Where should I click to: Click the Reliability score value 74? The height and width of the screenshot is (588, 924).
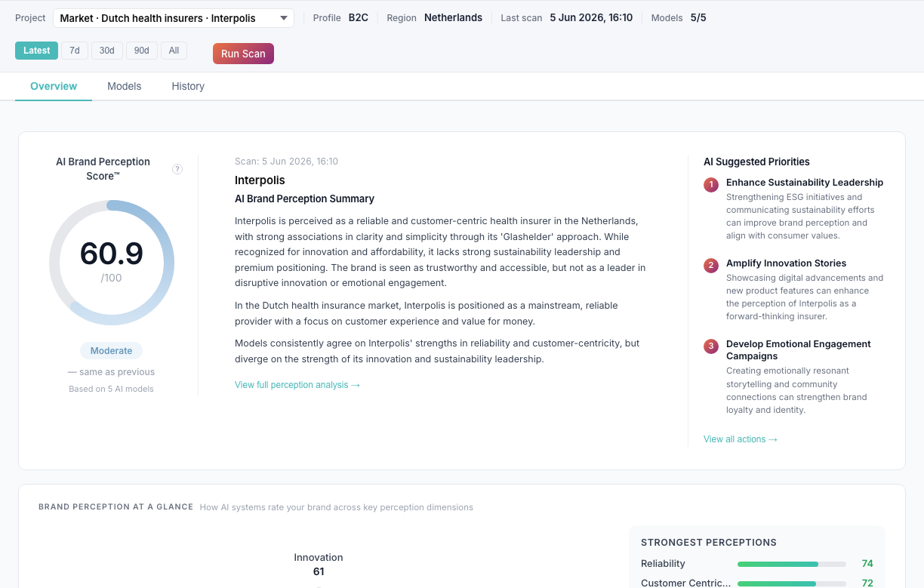coord(867,564)
